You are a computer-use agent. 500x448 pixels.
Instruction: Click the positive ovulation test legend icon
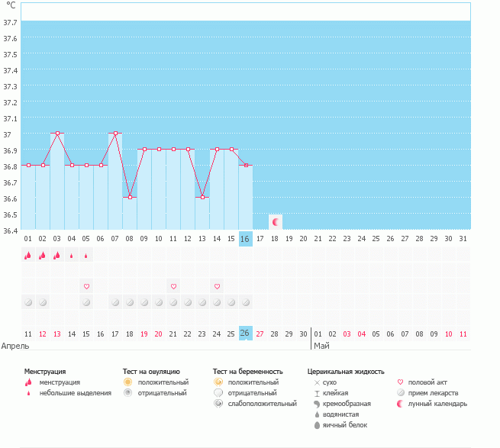pyautogui.click(x=128, y=382)
